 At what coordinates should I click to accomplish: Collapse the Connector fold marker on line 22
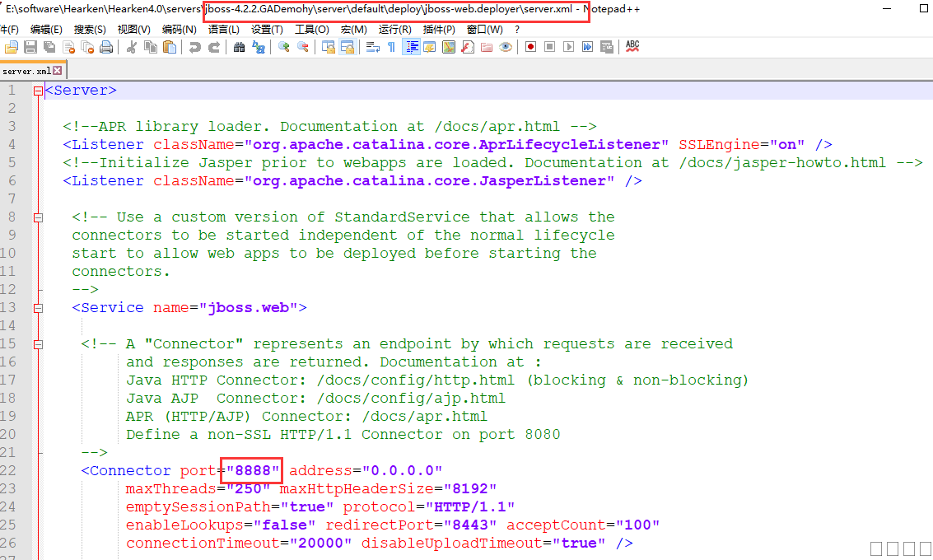click(38, 471)
